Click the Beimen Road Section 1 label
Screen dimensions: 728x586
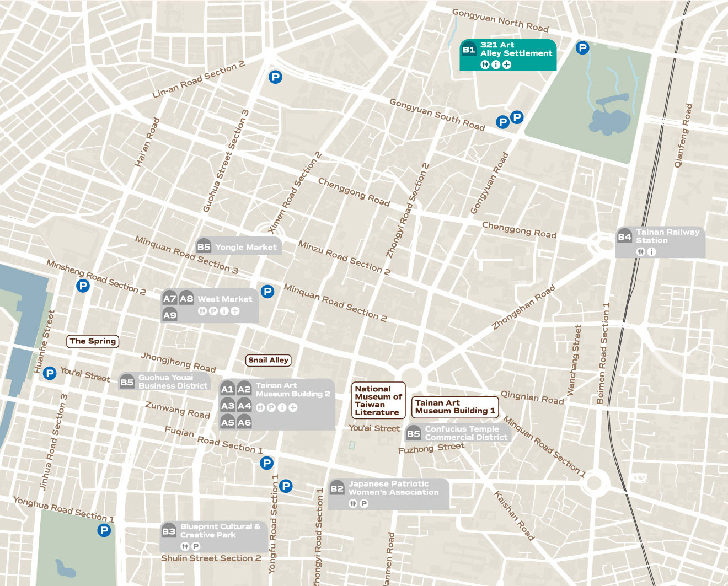(603, 353)
